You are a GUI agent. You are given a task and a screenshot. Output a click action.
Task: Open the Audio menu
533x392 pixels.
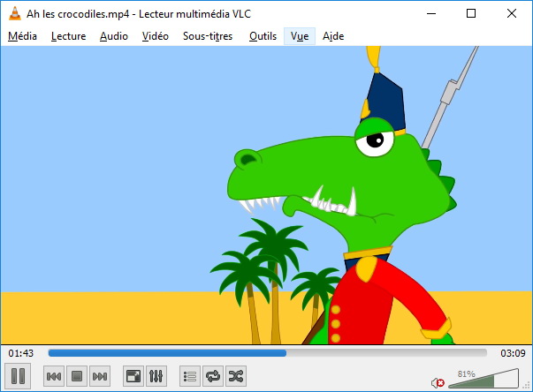pyautogui.click(x=114, y=36)
